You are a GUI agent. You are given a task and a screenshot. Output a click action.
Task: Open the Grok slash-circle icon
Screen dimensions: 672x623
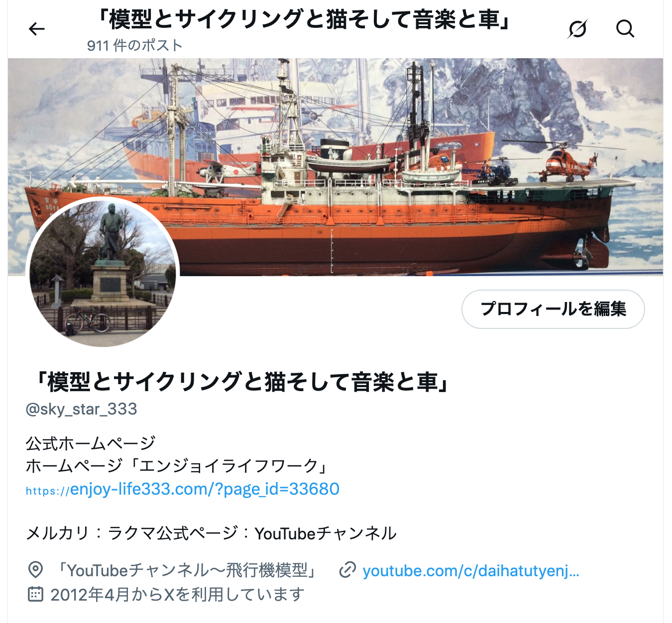[x=577, y=29]
